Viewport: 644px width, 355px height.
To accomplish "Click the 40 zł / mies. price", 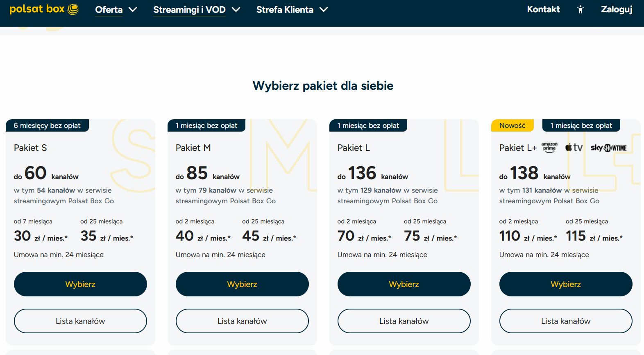I will click(x=203, y=236).
